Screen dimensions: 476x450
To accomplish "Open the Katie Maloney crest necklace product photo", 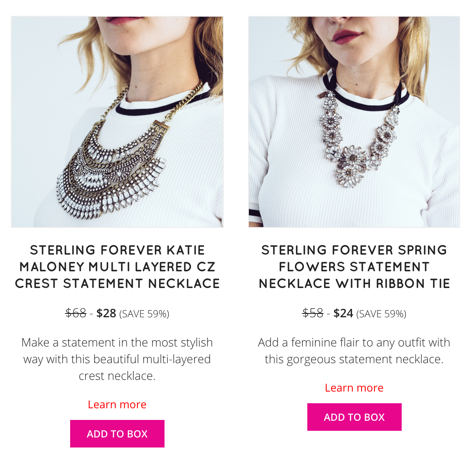I will coord(117,121).
